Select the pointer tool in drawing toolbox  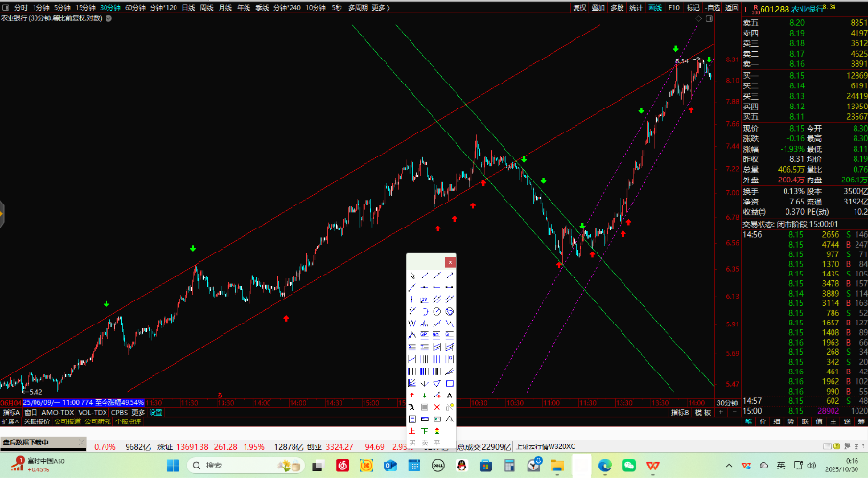(411, 276)
